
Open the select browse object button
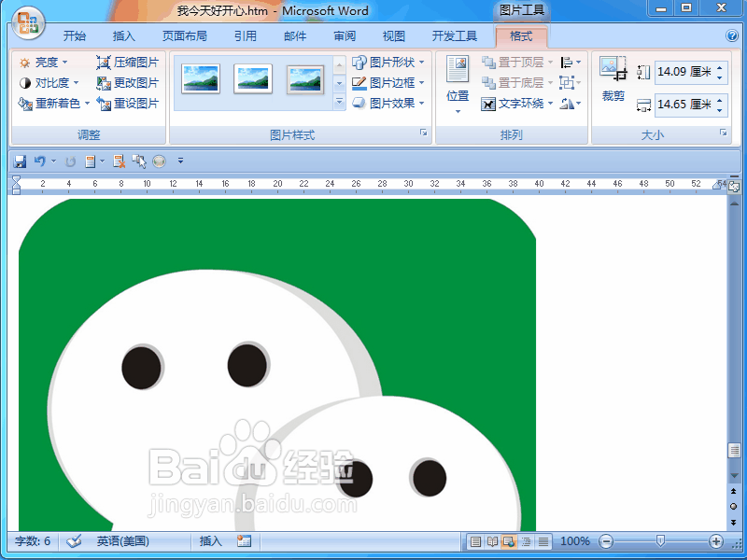pyautogui.click(x=734, y=506)
